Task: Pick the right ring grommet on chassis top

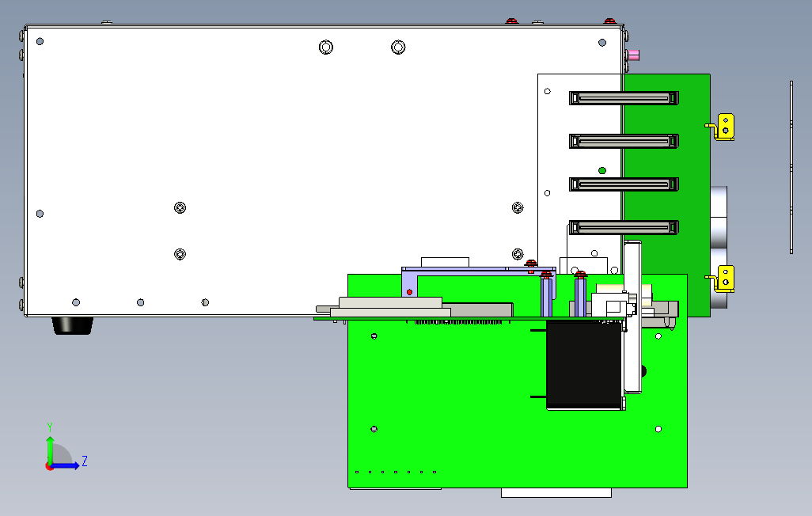Action: point(398,47)
